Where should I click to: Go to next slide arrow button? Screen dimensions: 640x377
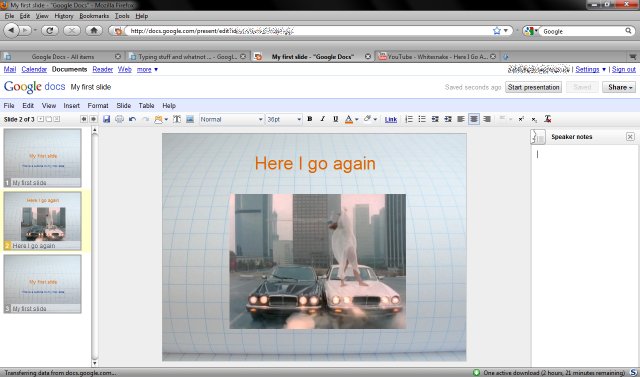[x=93, y=119]
